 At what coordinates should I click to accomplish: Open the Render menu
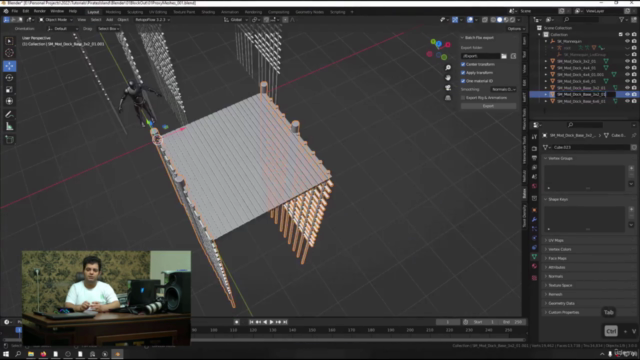click(40, 11)
